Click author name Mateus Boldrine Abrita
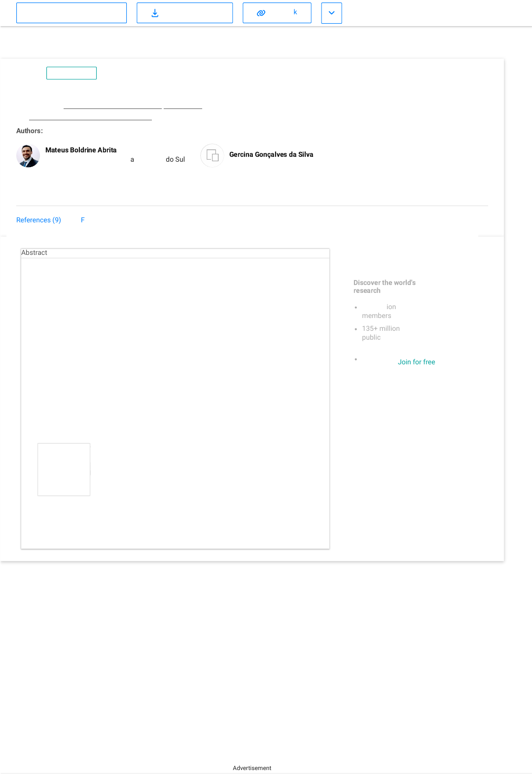Viewport: 532px width, 774px height. (x=81, y=150)
